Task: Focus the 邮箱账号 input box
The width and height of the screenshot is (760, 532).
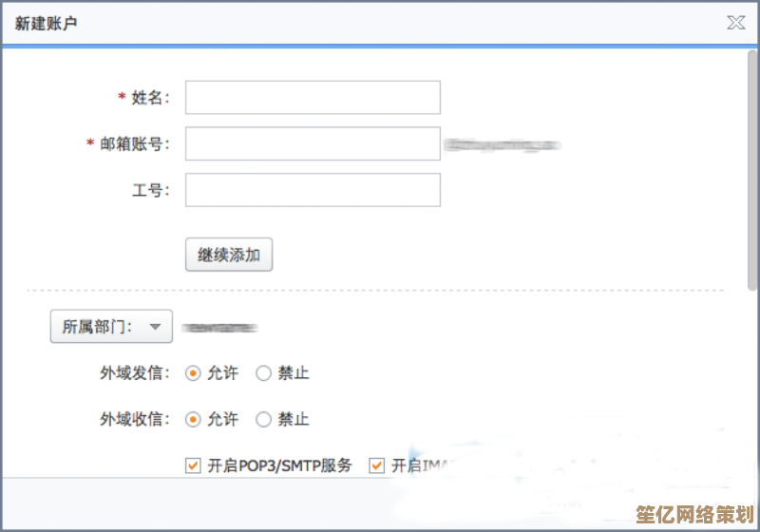Action: 313,144
